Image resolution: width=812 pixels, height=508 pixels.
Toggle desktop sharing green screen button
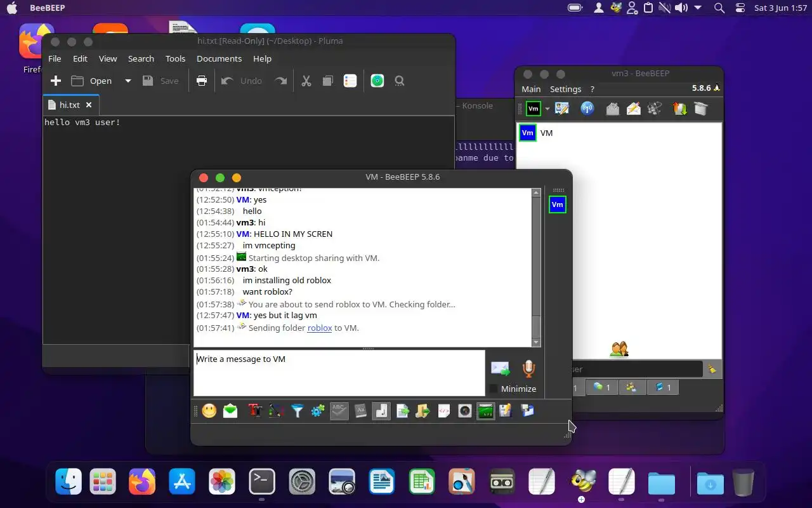[486, 411]
